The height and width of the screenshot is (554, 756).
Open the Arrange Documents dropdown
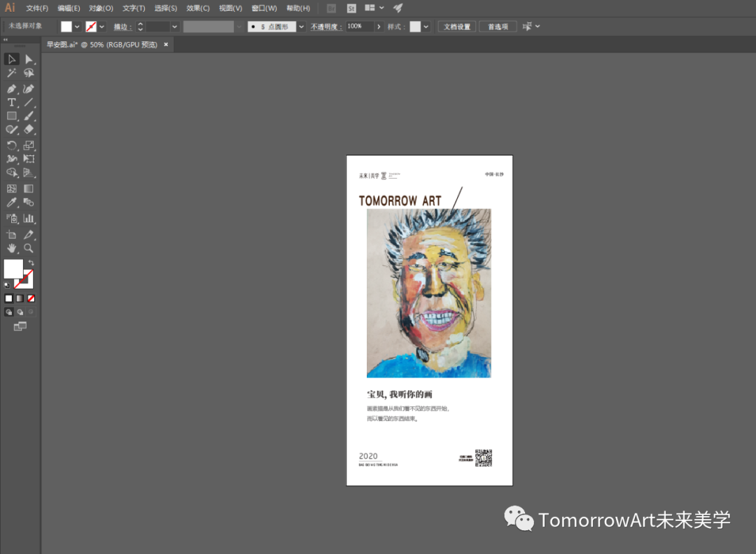pos(374,8)
